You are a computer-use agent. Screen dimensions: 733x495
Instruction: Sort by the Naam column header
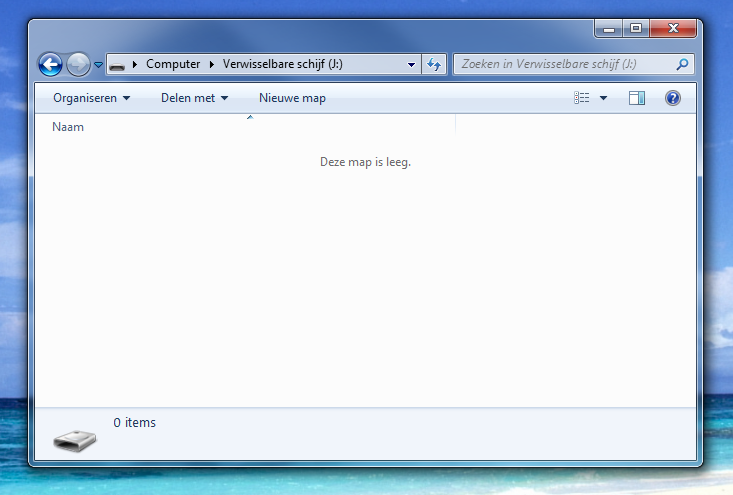(x=68, y=127)
